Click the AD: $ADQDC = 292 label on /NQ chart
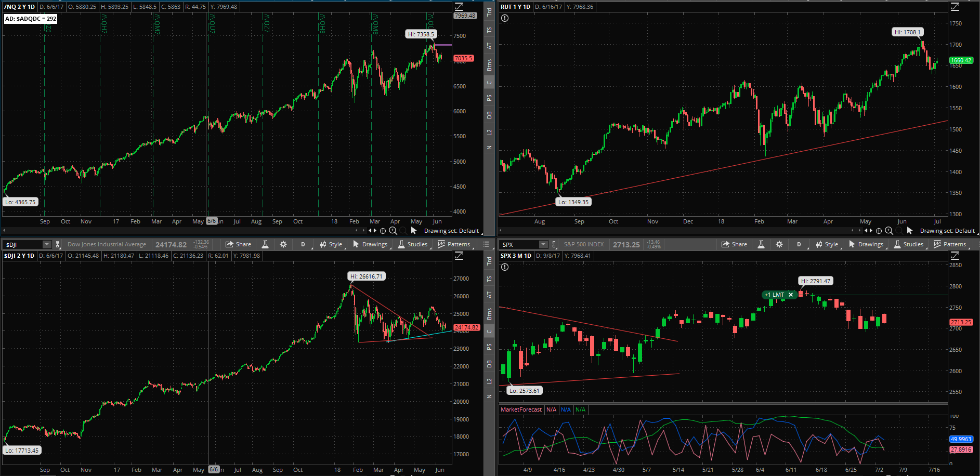980x476 pixels. coord(31,19)
